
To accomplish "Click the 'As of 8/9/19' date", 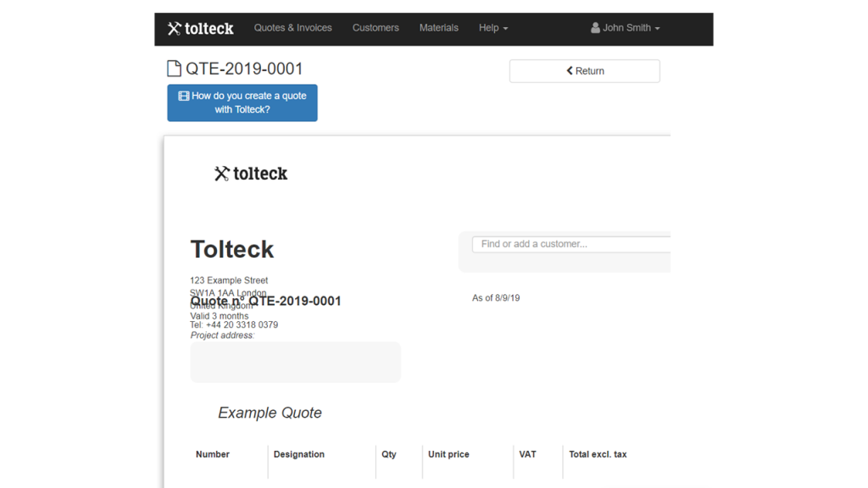I will pos(496,297).
